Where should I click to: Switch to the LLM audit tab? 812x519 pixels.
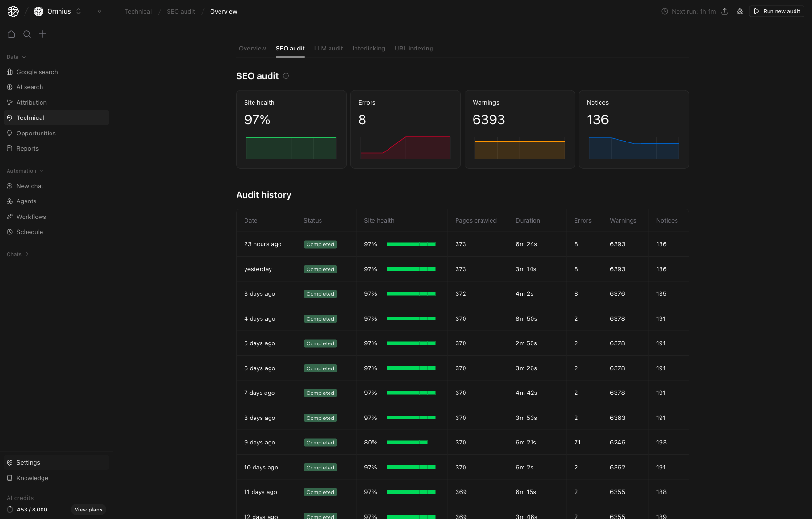[x=329, y=48]
